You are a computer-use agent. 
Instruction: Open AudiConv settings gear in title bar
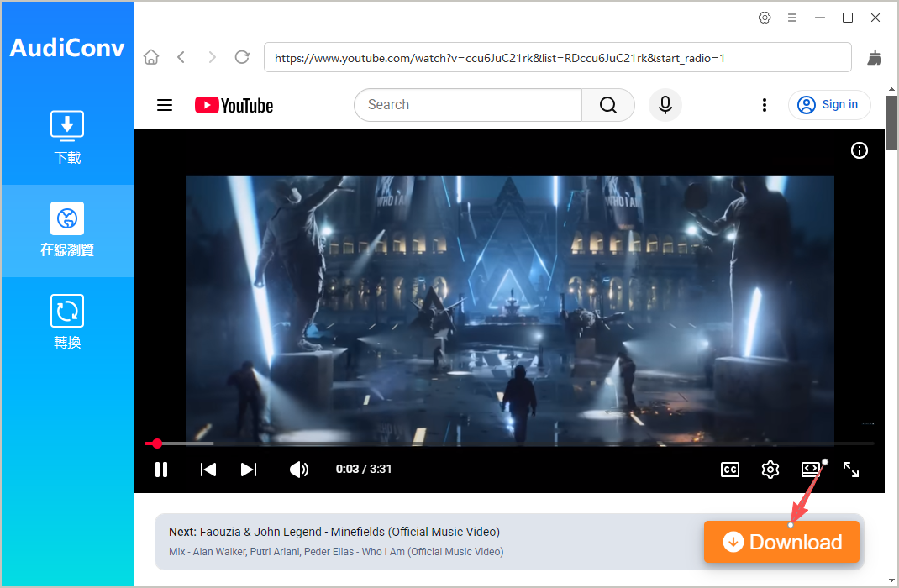pos(765,18)
